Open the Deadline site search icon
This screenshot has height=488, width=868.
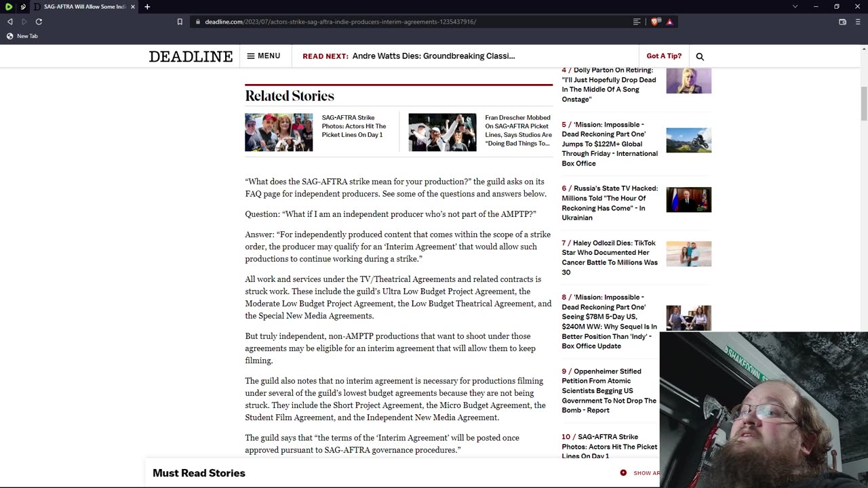[x=700, y=56]
